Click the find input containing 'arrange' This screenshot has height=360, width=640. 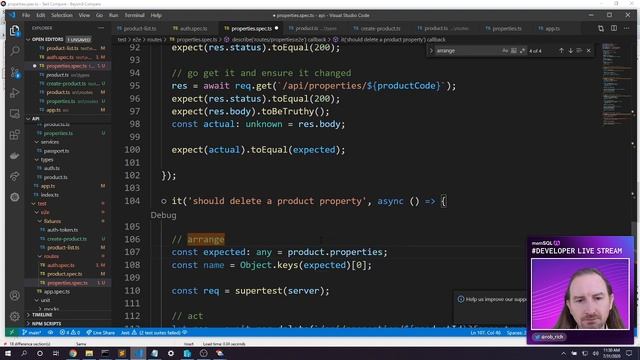click(x=467, y=51)
